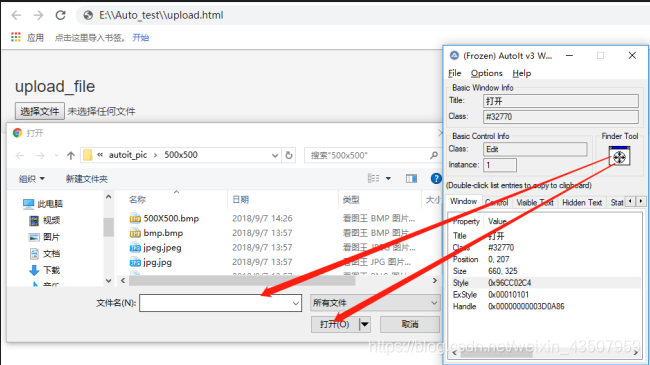Click the jpeg.jpeg file icon
650x365 pixels.
[x=135, y=248]
